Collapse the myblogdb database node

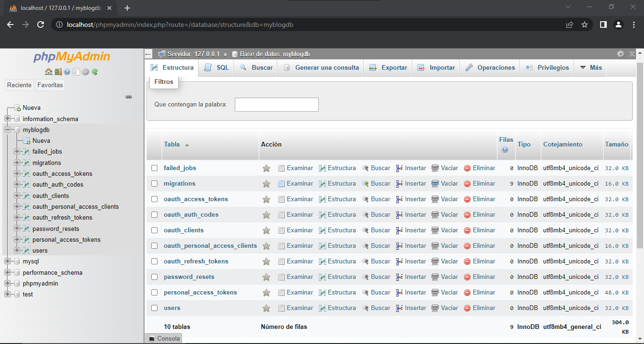(8, 130)
